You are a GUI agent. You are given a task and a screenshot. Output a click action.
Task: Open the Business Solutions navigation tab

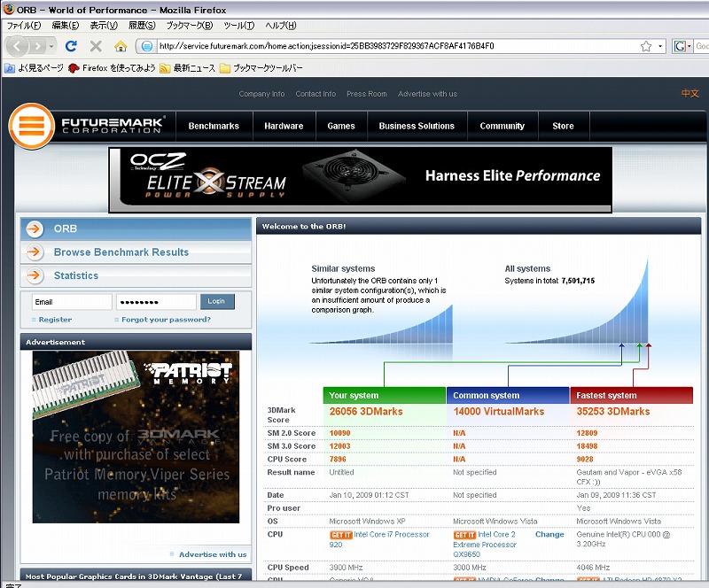coord(417,126)
